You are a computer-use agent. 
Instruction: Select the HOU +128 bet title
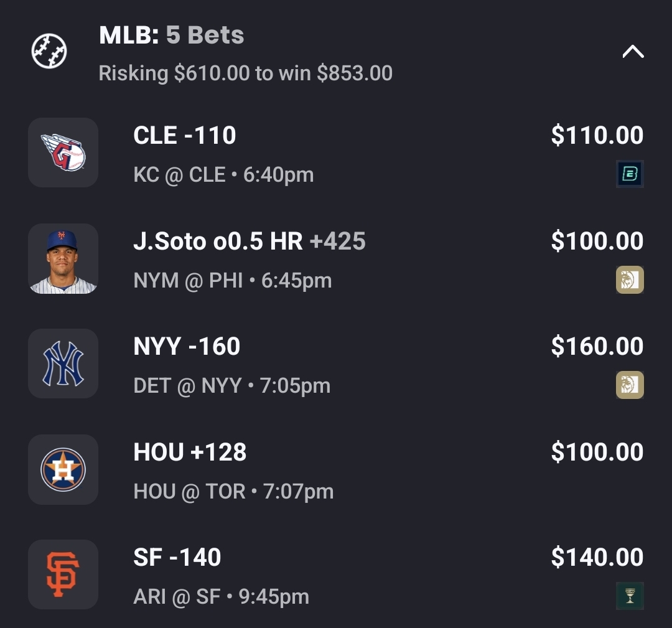click(190, 452)
